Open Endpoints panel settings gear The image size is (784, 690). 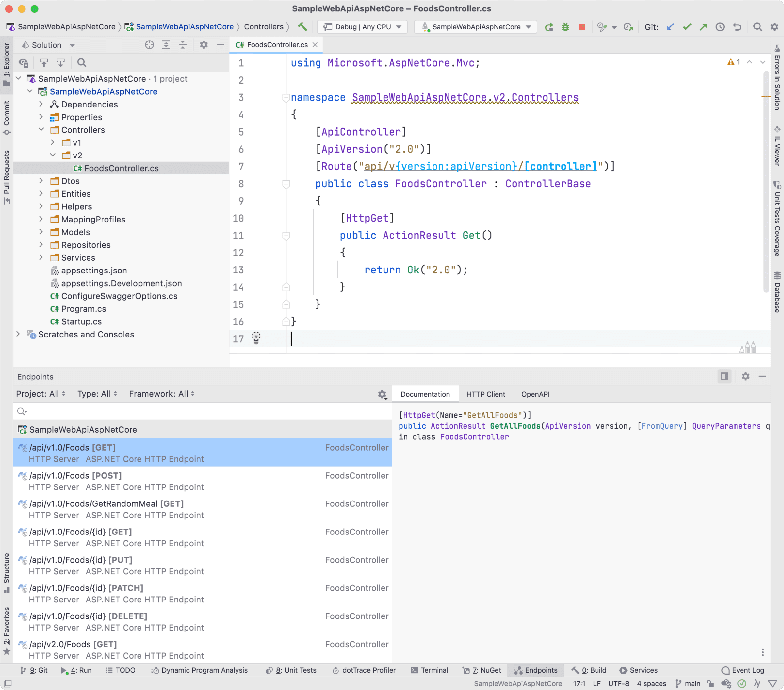click(x=745, y=376)
